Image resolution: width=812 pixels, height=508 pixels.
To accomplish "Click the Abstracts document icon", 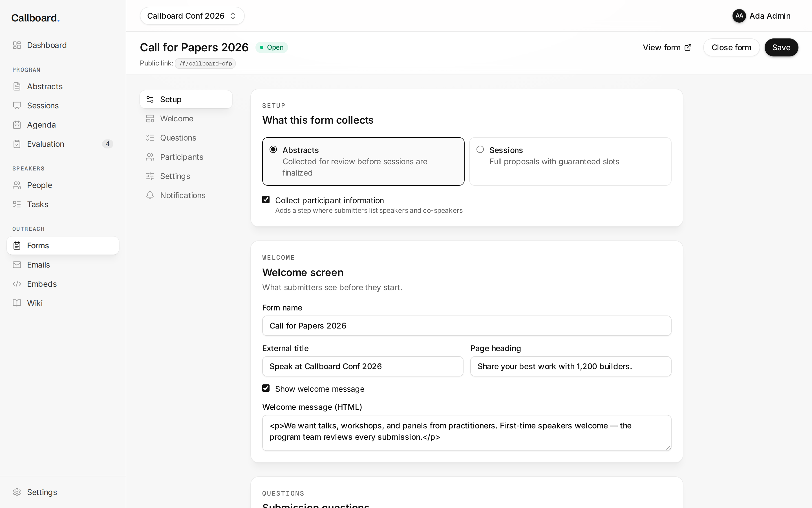I will tap(17, 86).
